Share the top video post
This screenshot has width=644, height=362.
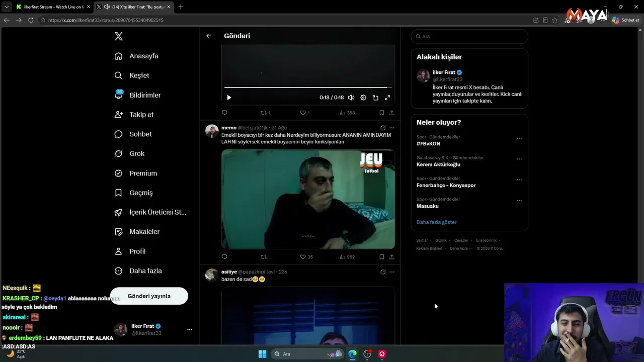[x=392, y=113]
